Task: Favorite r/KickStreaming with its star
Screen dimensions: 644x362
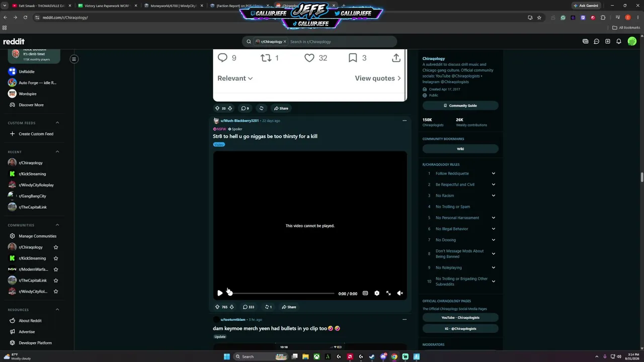Action: pos(56,258)
